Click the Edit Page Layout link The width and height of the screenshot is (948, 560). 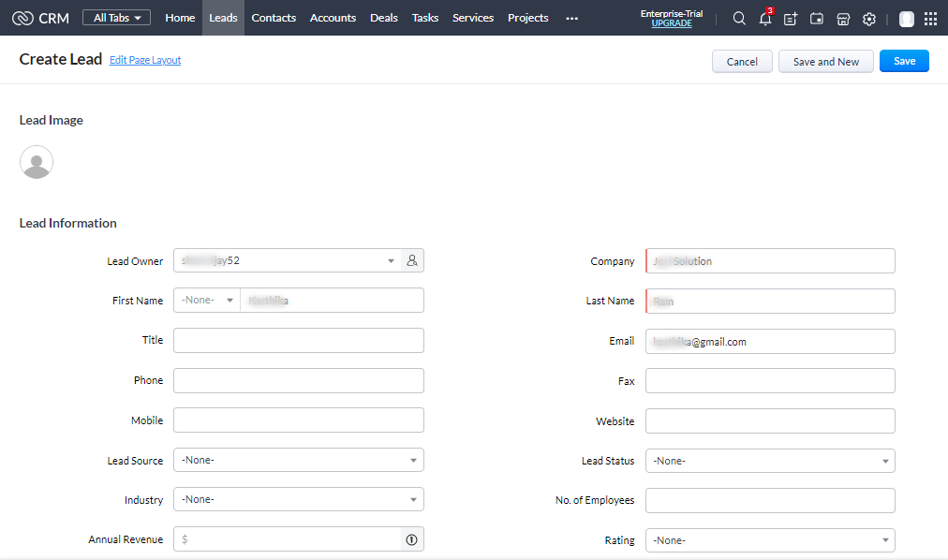click(x=145, y=60)
